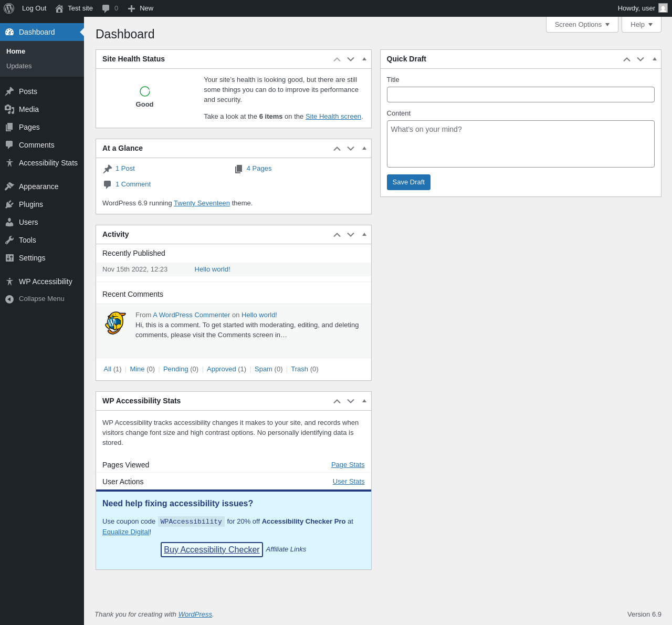Click the commenter avatar in Recent Comments
The width and height of the screenshot is (672, 625).
pos(115,323)
